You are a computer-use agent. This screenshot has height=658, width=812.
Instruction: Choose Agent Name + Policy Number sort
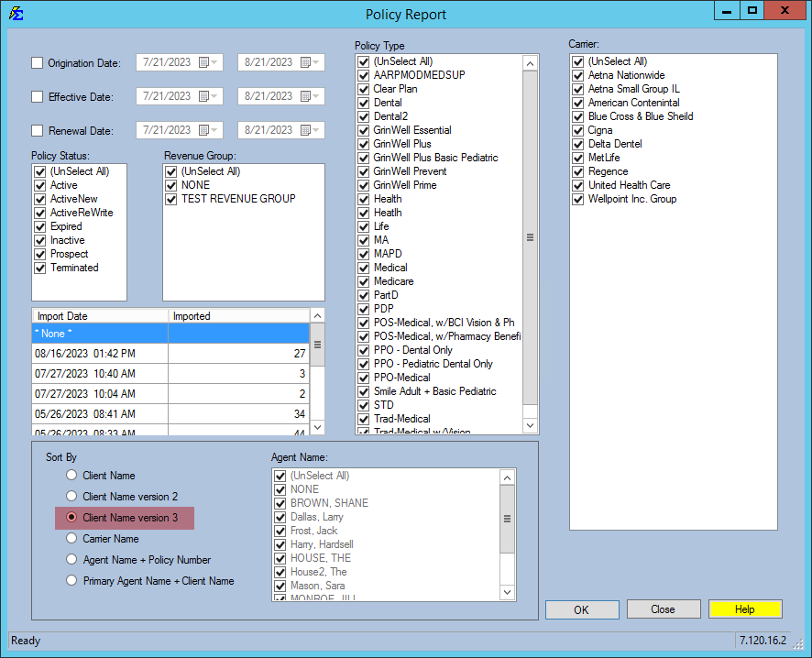(x=71, y=560)
